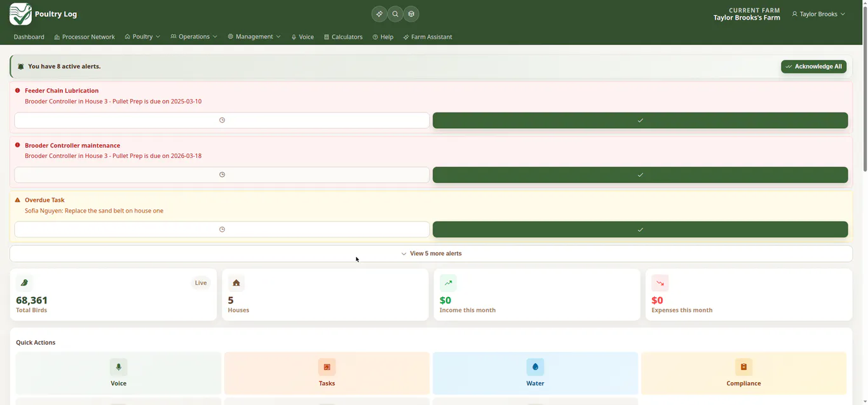Image resolution: width=868 pixels, height=405 pixels.
Task: Expand the Poultry dropdown menu
Action: point(142,37)
